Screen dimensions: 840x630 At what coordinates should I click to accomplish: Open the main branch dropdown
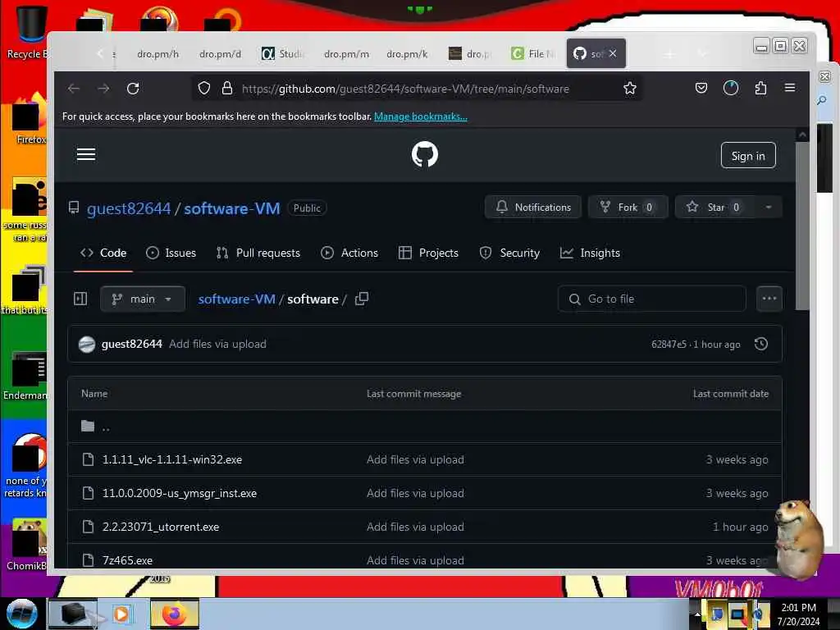pos(143,299)
